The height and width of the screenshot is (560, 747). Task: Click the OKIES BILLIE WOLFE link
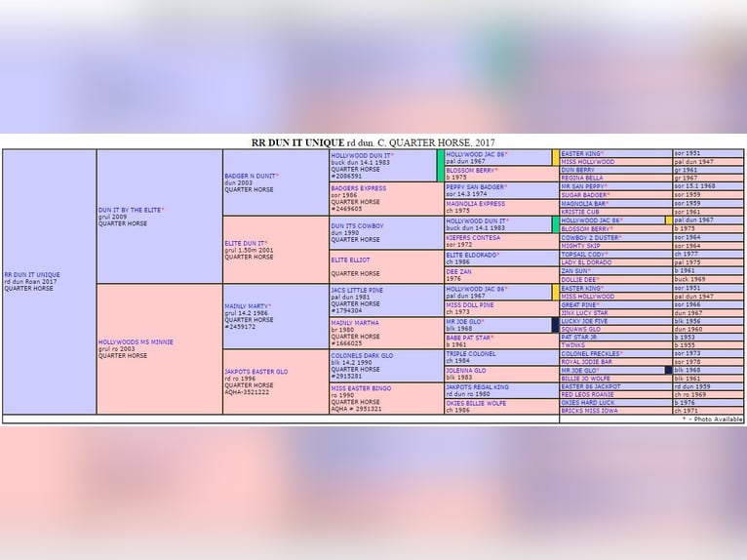[476, 403]
